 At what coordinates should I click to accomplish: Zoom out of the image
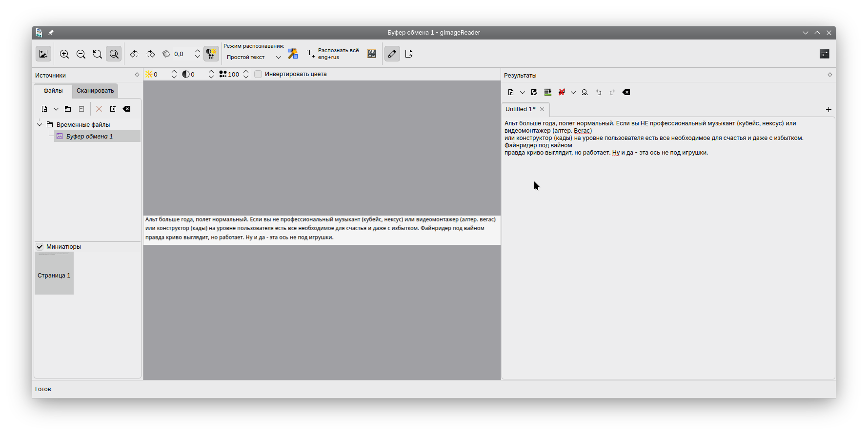(81, 54)
